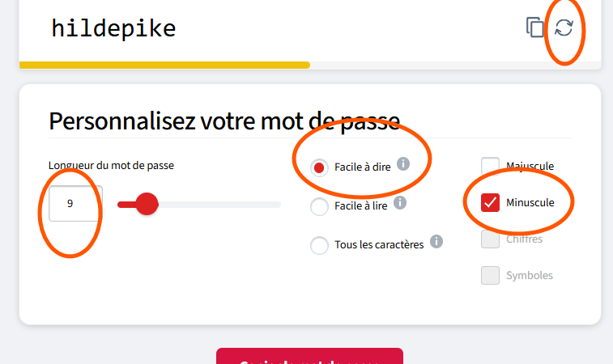Select the Facile à lire radio option
The image size is (613, 364).
tap(319, 206)
